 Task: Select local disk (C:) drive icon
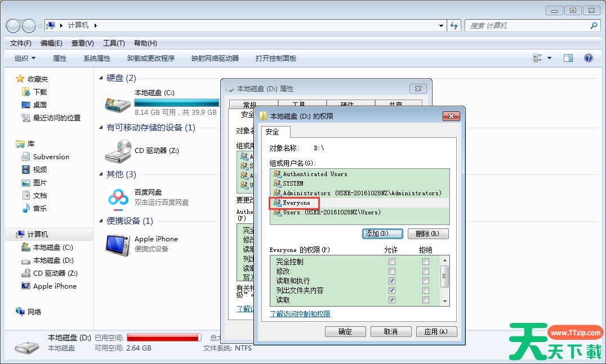click(118, 103)
